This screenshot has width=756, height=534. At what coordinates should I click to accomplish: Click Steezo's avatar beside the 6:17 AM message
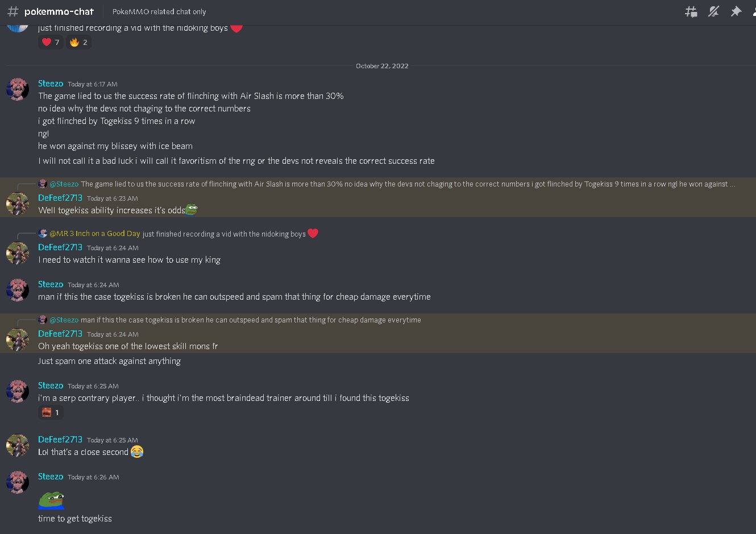tap(18, 89)
